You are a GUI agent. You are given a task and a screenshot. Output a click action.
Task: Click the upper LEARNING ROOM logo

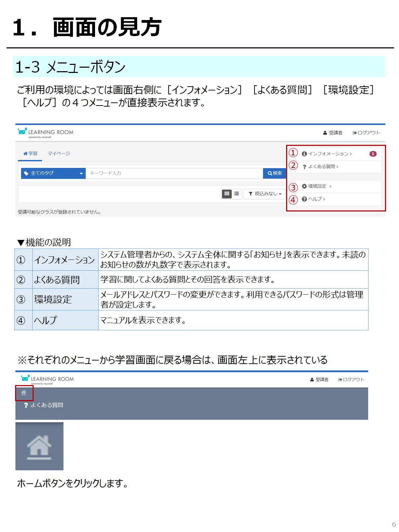[46, 133]
